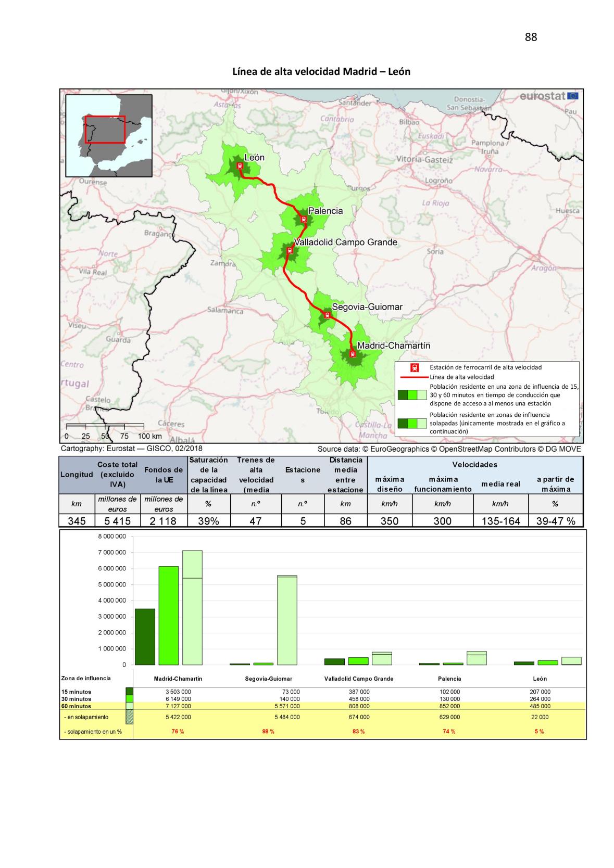Click Madrid-Chamartín's dark green 15-minute bar

pos(145,636)
